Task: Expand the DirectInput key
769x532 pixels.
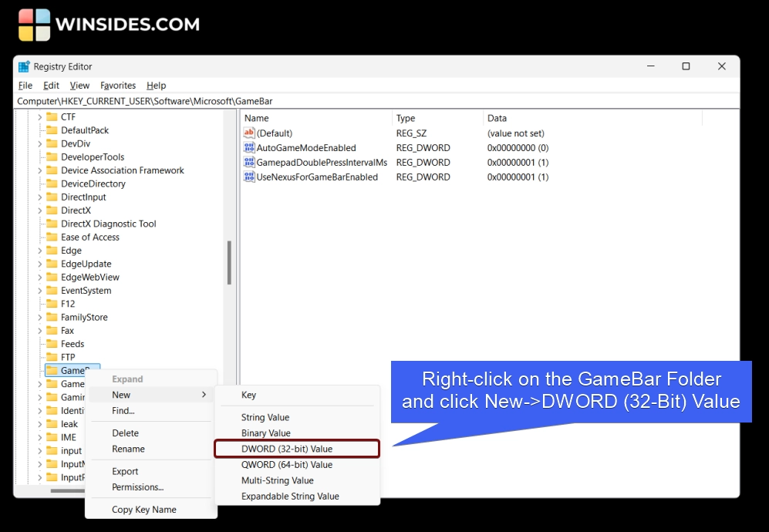Action: coord(40,197)
